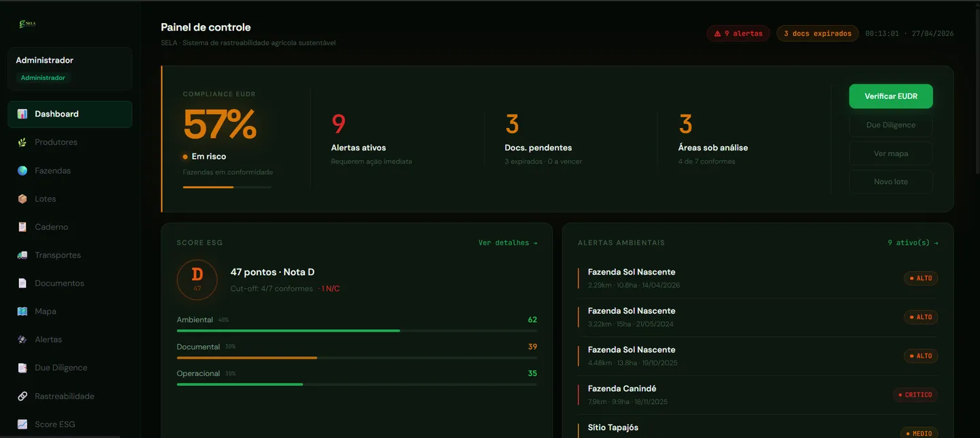Click the date and time 27/04/2026
This screenshot has height=438, width=980.
(x=909, y=33)
